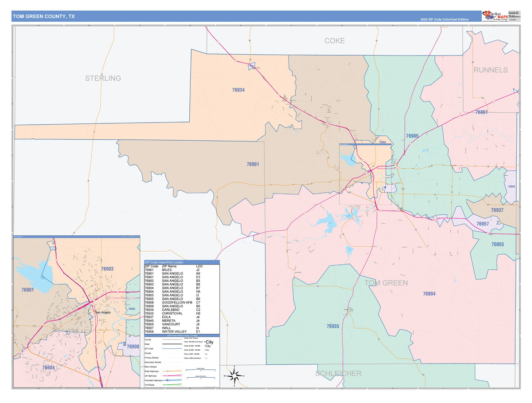Click ZIP label 76955 on main map
The width and height of the screenshot is (532, 403).
(x=497, y=245)
